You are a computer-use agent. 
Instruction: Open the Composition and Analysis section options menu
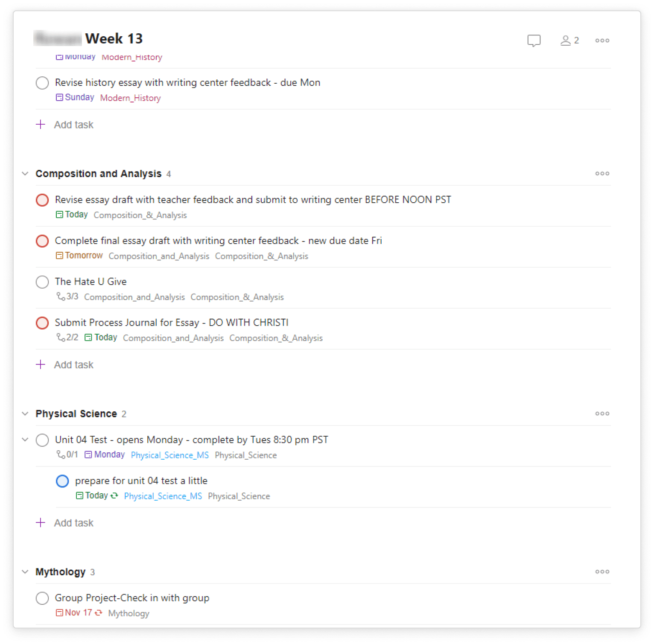(602, 173)
